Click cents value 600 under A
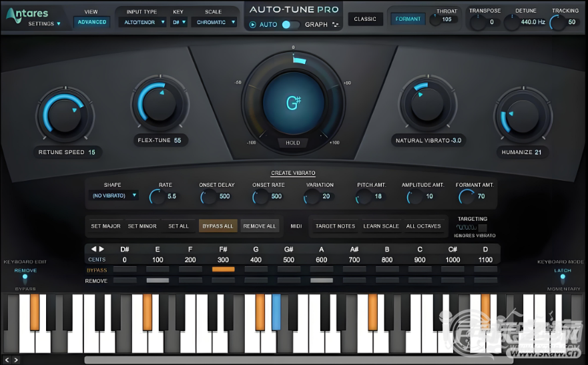 322,260
